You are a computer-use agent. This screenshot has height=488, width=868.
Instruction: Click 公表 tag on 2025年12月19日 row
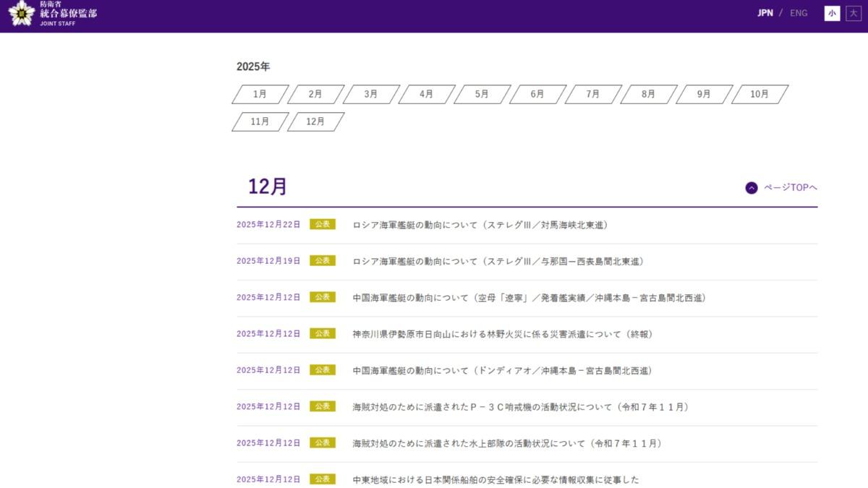click(323, 260)
